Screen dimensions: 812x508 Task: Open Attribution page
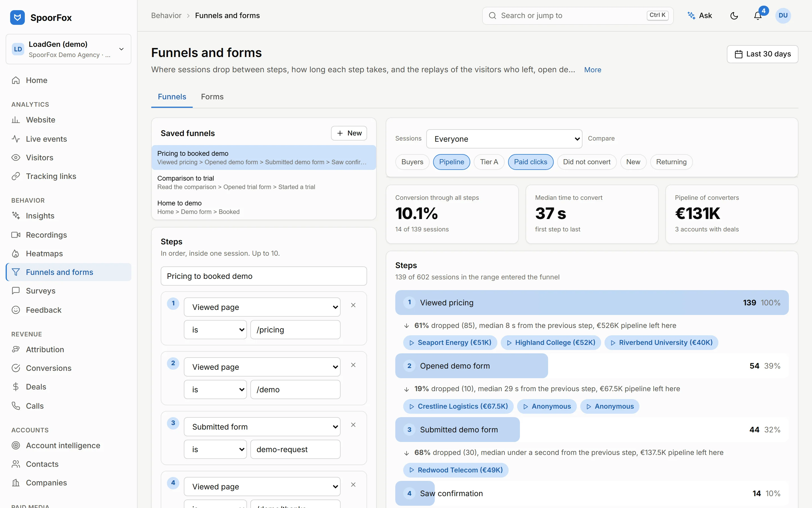pyautogui.click(x=69, y=349)
